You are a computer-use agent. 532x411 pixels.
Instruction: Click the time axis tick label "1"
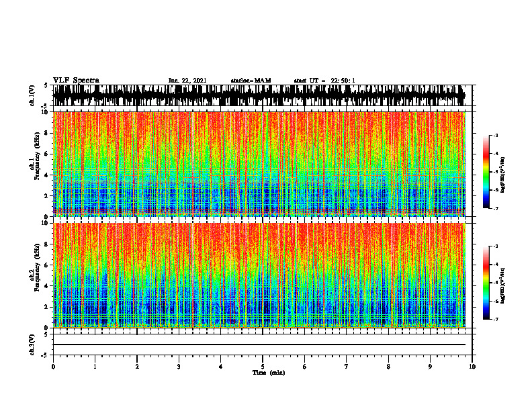[95, 367]
